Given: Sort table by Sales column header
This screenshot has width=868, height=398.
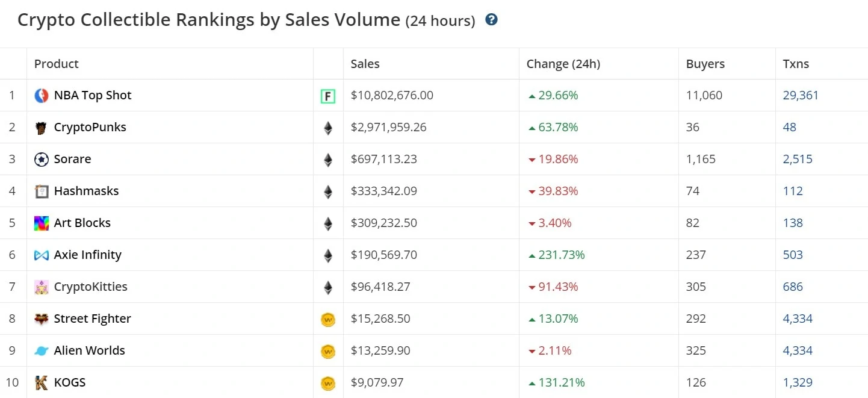Looking at the screenshot, I should tap(365, 64).
